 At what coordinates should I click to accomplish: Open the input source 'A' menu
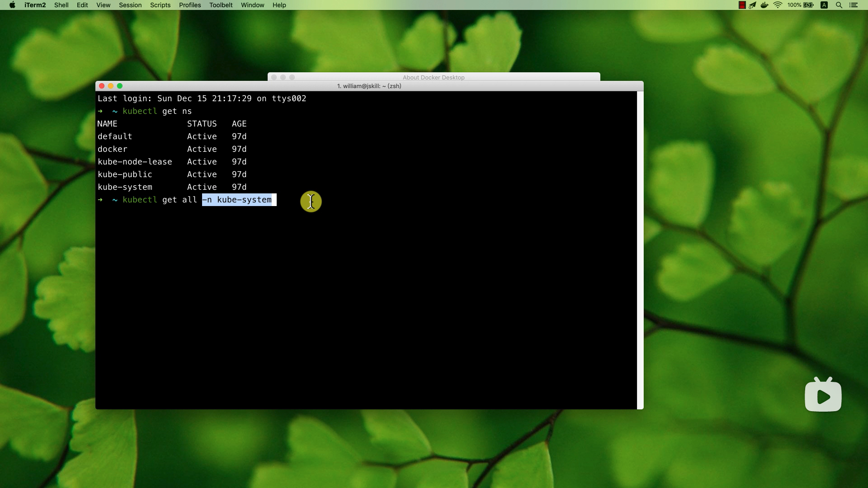tap(824, 5)
